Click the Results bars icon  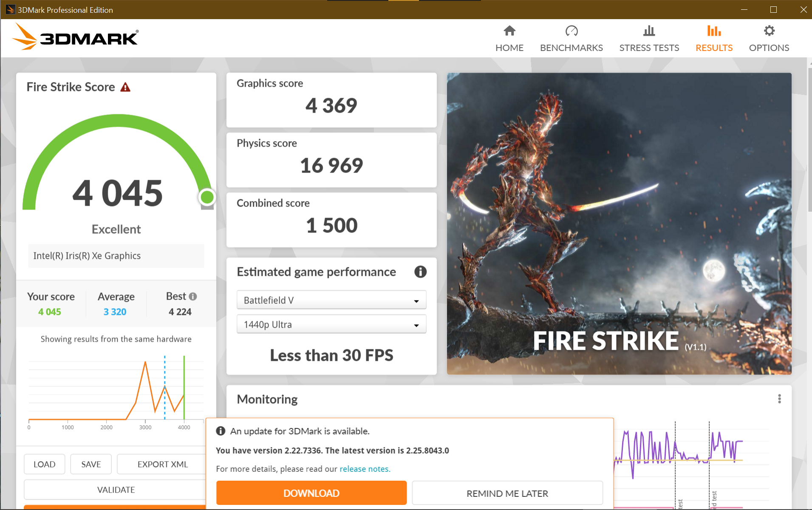714,31
